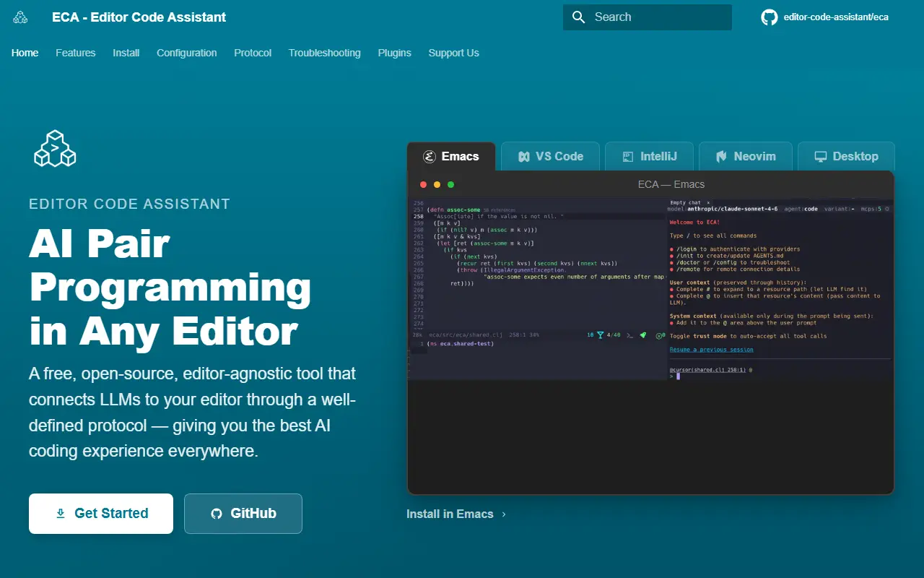Screen dimensions: 924x578
Task: Click the header title "ECA - Editor Code Assistant"
Action: [x=139, y=17]
